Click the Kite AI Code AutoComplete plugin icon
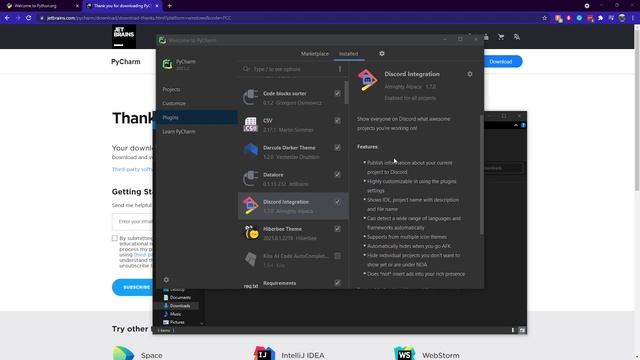 [250, 260]
